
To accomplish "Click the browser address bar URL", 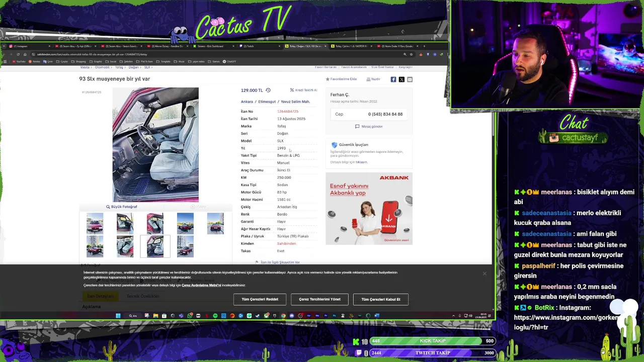I will [x=92, y=54].
